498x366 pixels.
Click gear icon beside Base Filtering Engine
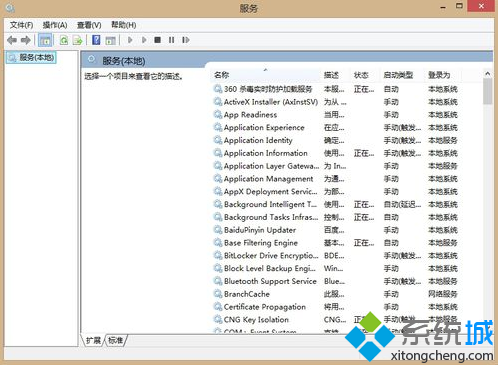point(218,243)
